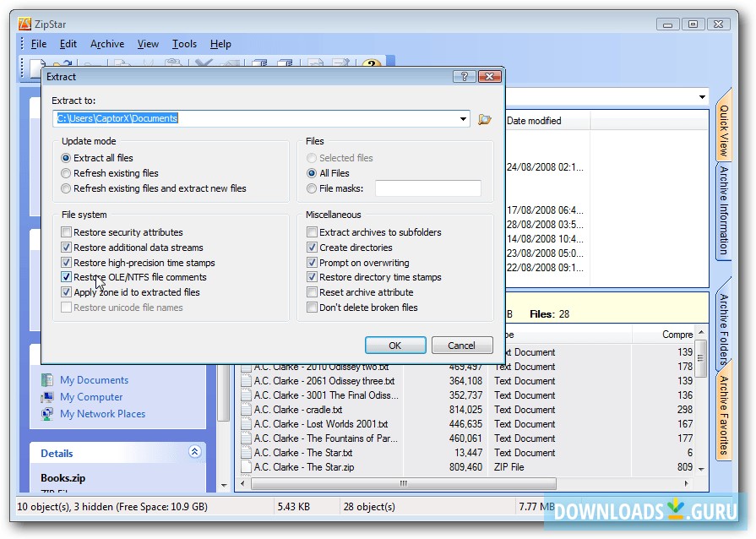Viewport: 756px width, 539px height.
Task: Click the document icon beside A.C. Clarke - cradle.txt
Action: coord(245,410)
